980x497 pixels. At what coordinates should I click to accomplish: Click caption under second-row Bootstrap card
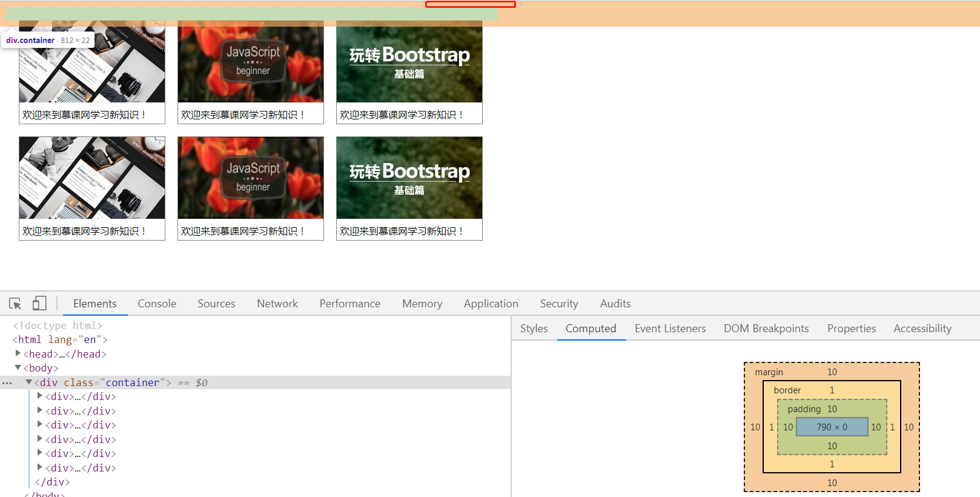click(402, 231)
